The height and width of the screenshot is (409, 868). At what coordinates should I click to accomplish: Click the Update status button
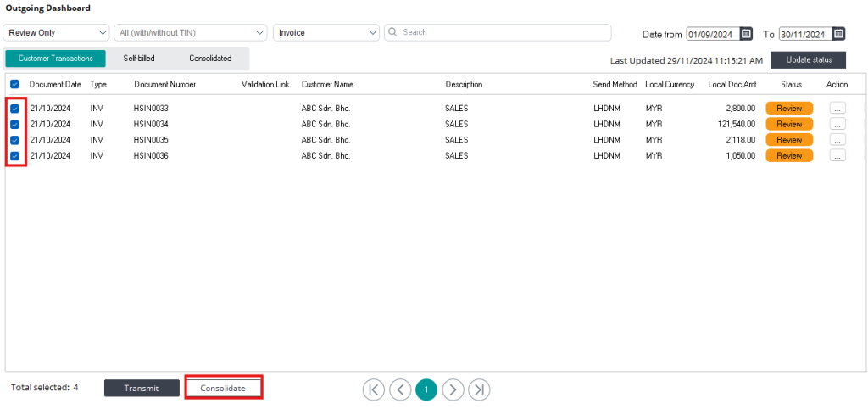pyautogui.click(x=808, y=60)
